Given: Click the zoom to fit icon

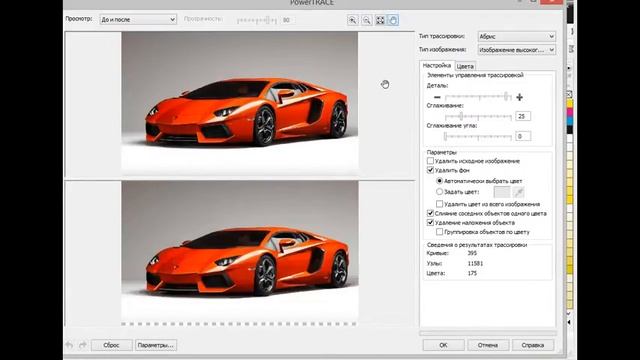Looking at the screenshot, I should coord(380,20).
